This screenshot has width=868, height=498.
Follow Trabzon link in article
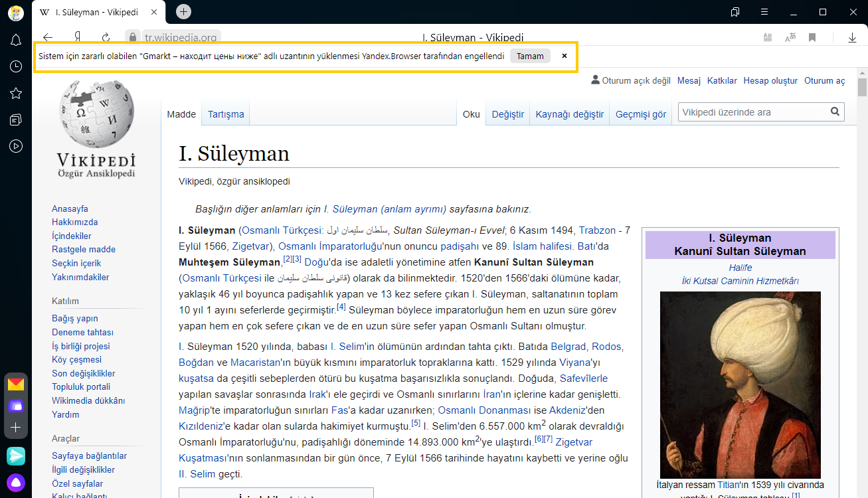[597, 230]
